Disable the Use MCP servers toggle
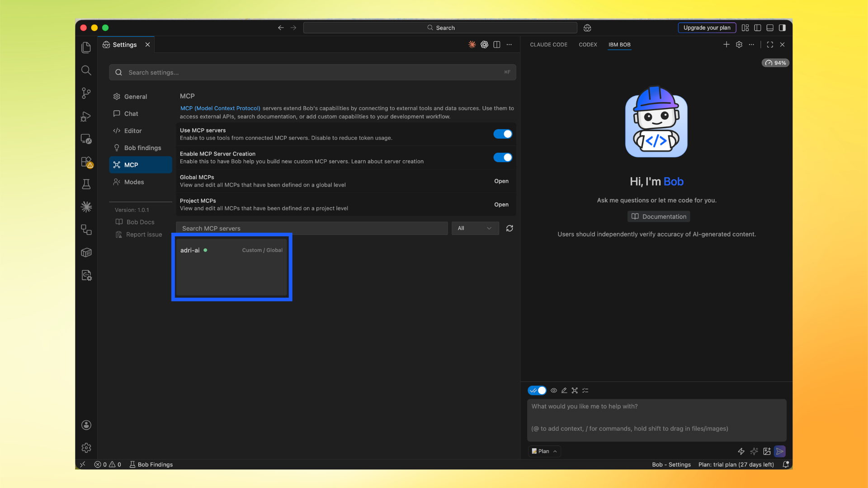Image resolution: width=868 pixels, height=488 pixels. (503, 134)
